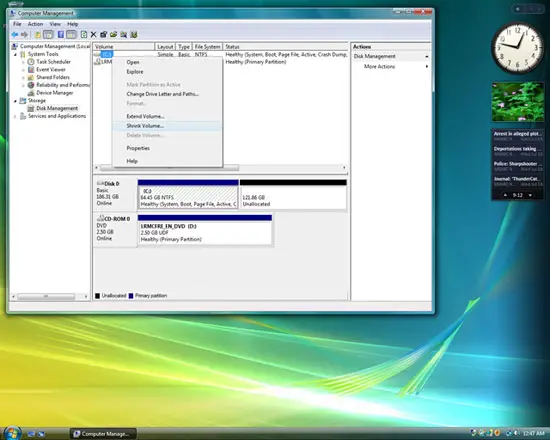Click the Up one level folder icon
The height and width of the screenshot is (440, 550).
38,34
